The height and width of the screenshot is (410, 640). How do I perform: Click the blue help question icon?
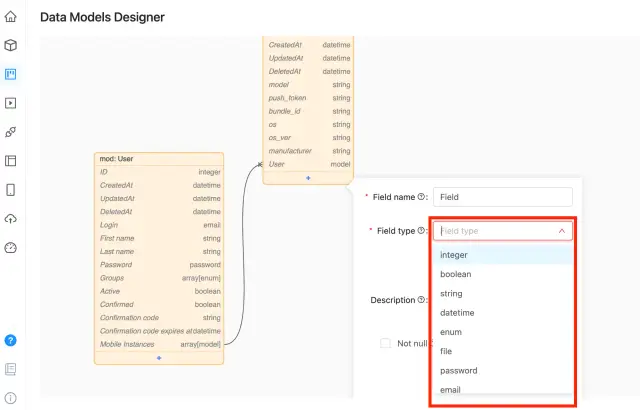[11, 340]
